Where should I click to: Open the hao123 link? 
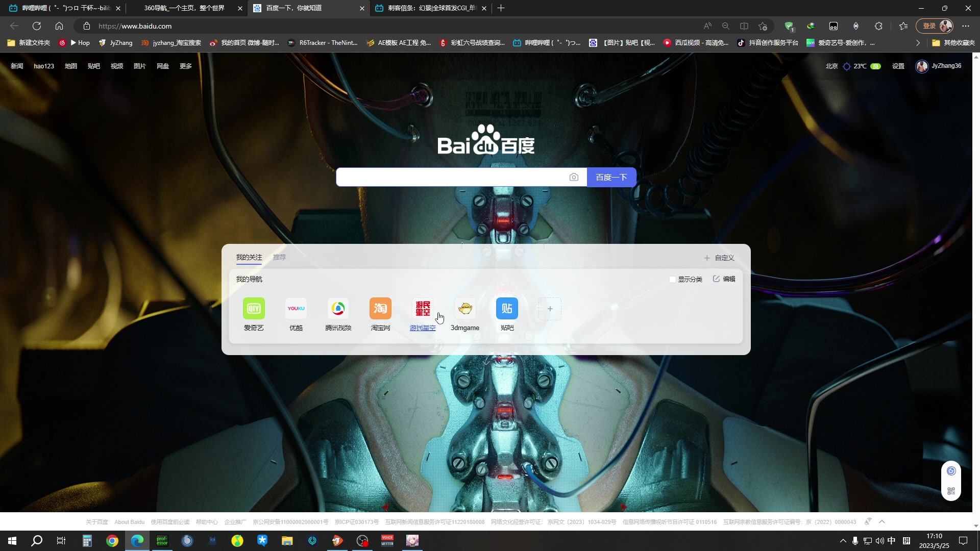(x=44, y=66)
